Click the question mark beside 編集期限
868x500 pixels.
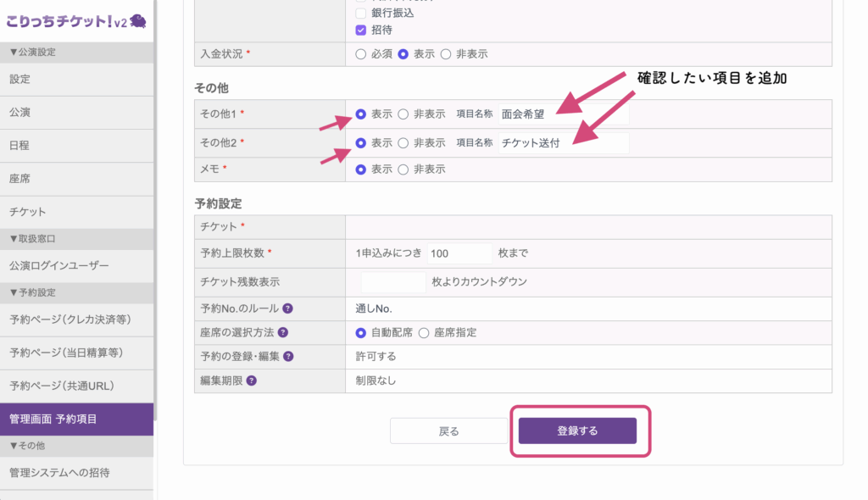click(x=251, y=381)
